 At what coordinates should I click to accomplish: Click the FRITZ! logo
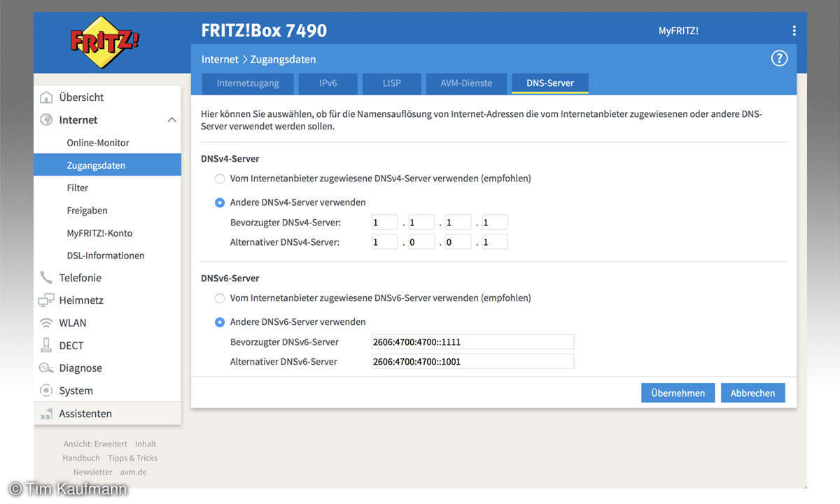coord(104,42)
